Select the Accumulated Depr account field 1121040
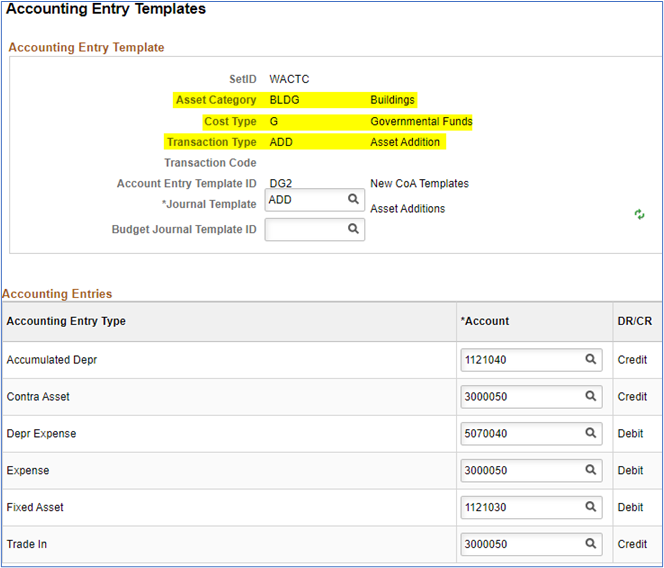The height and width of the screenshot is (568, 664). 520,360
